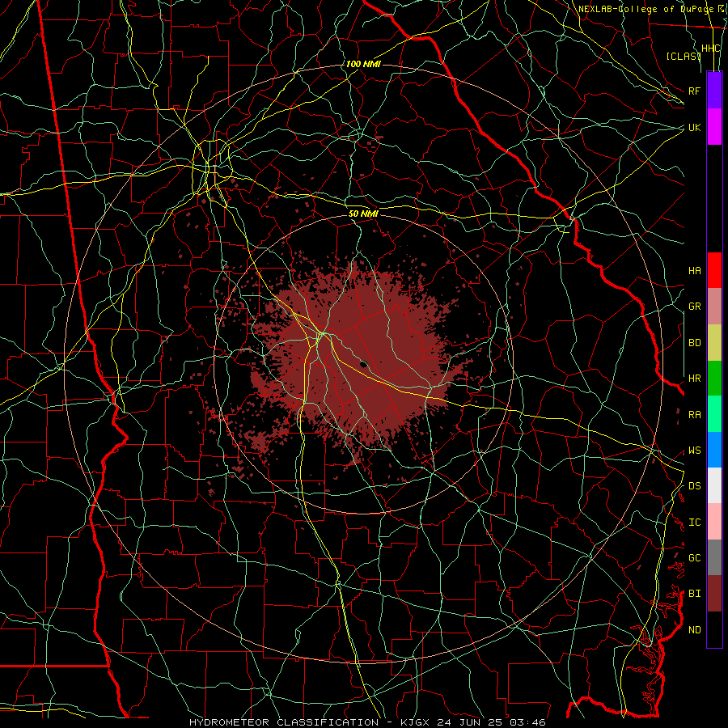Click the 100 NMI range ring label
Screen dimensions: 728x728
point(363,64)
